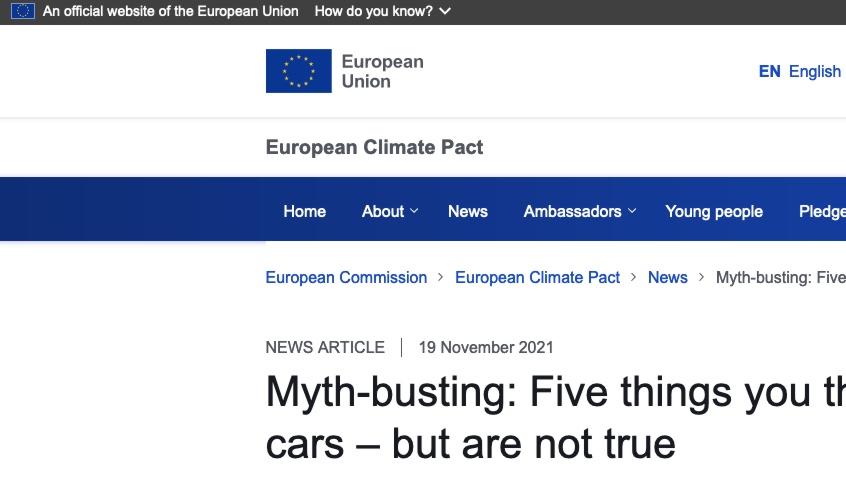Click the chevron separator after European Commission breadcrumb
Viewport: 846px width, 478px height.
coord(441,277)
